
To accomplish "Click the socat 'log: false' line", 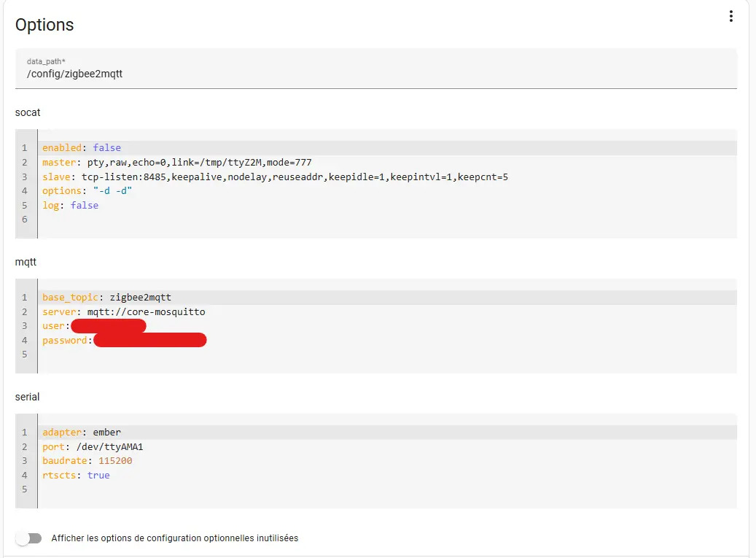I will pos(70,206).
